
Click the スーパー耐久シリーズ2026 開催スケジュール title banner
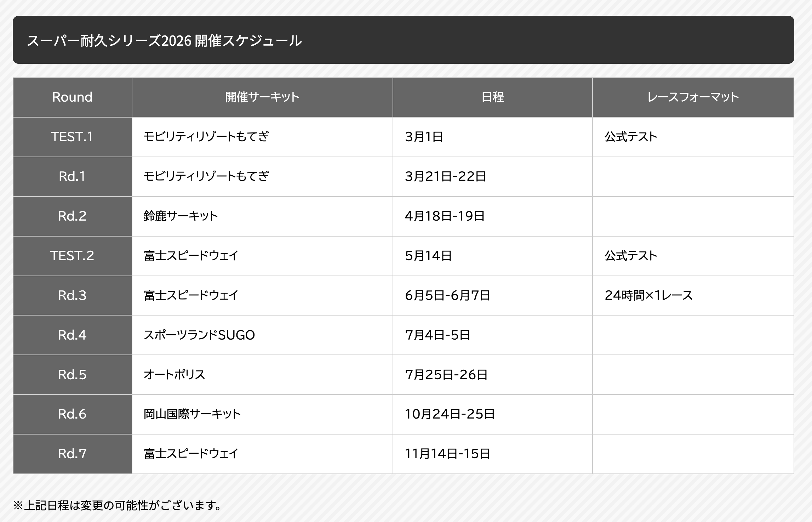[x=164, y=40]
